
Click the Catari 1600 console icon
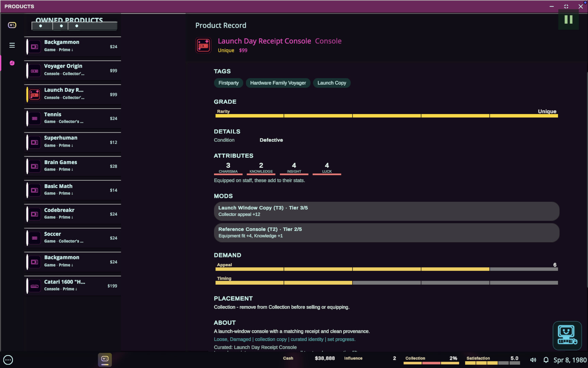pos(34,286)
